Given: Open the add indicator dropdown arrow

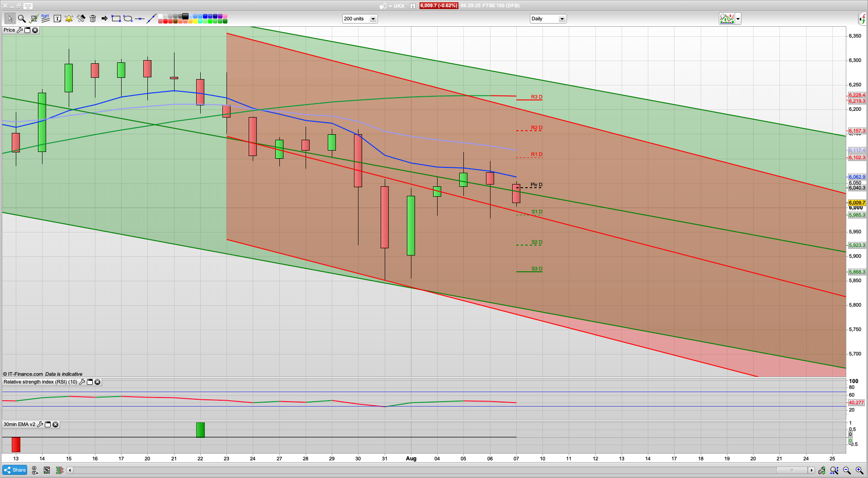Looking at the screenshot, I should [x=738, y=19].
